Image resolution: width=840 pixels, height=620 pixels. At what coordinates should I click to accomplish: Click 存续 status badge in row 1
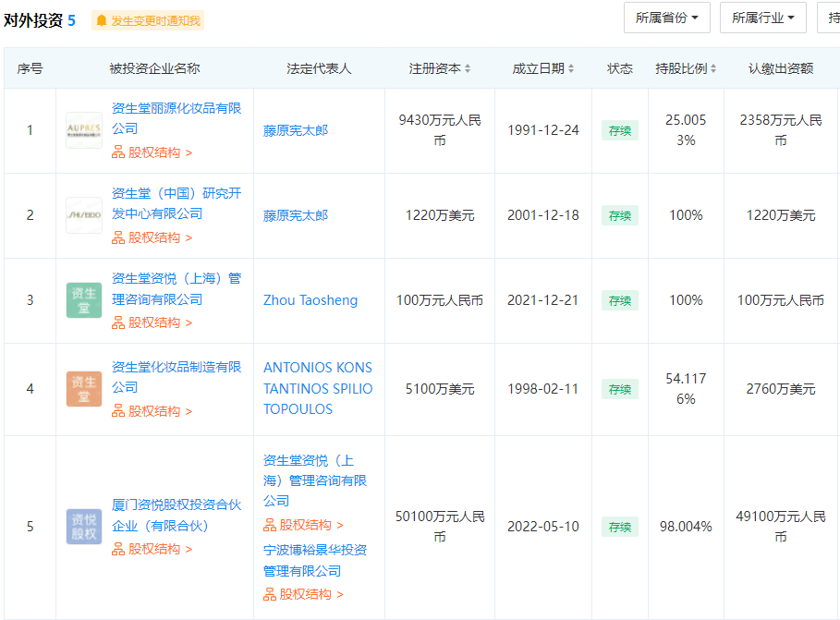point(620,131)
